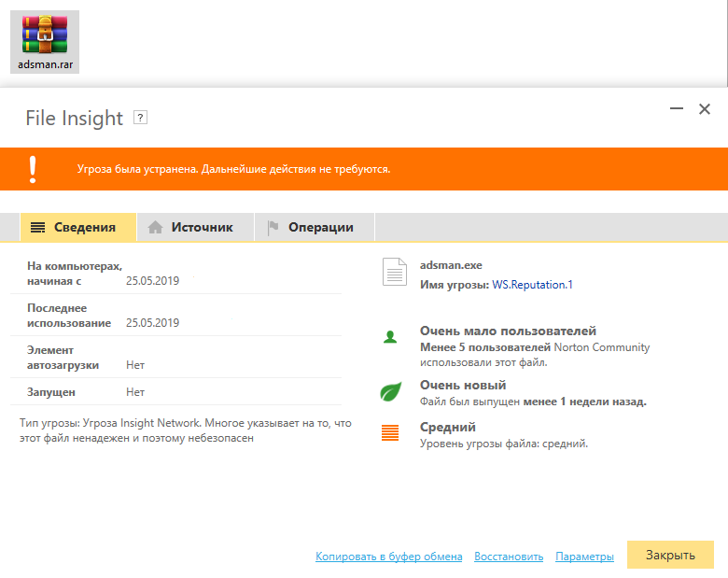Select the adsman.rar archive icon

tap(45, 42)
